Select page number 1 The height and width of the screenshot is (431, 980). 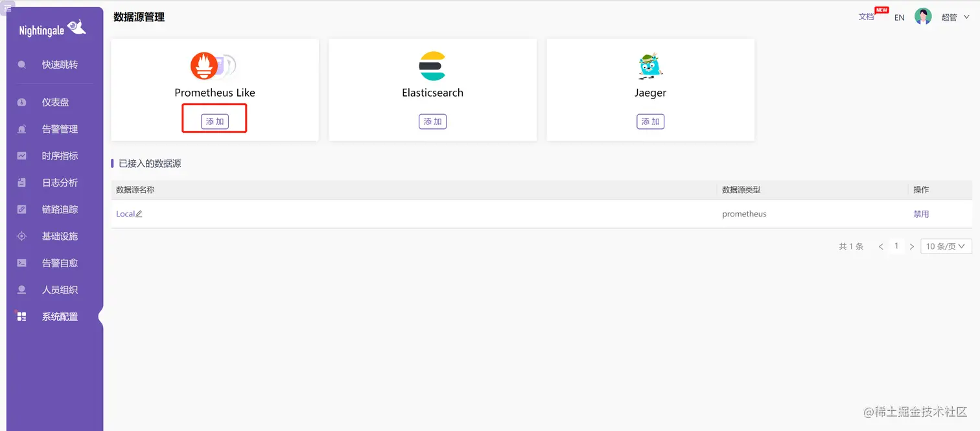click(896, 246)
